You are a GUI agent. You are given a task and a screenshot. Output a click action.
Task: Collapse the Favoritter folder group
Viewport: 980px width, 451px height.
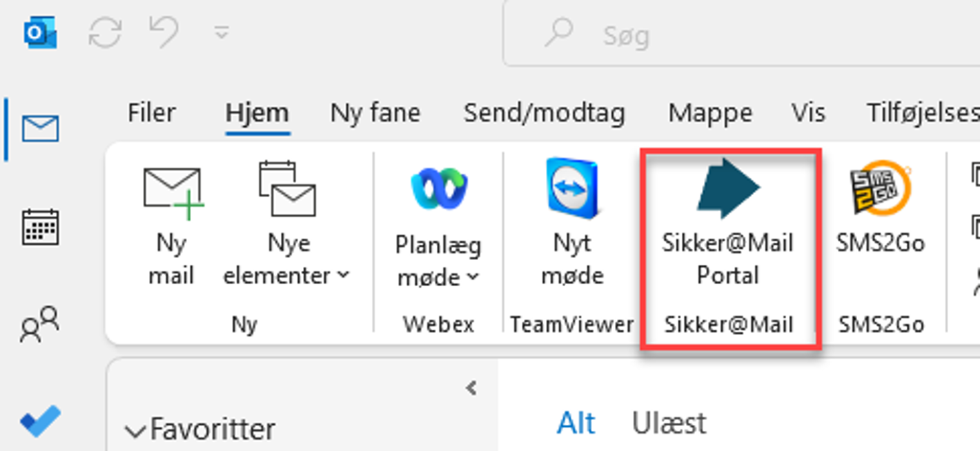[200, 430]
